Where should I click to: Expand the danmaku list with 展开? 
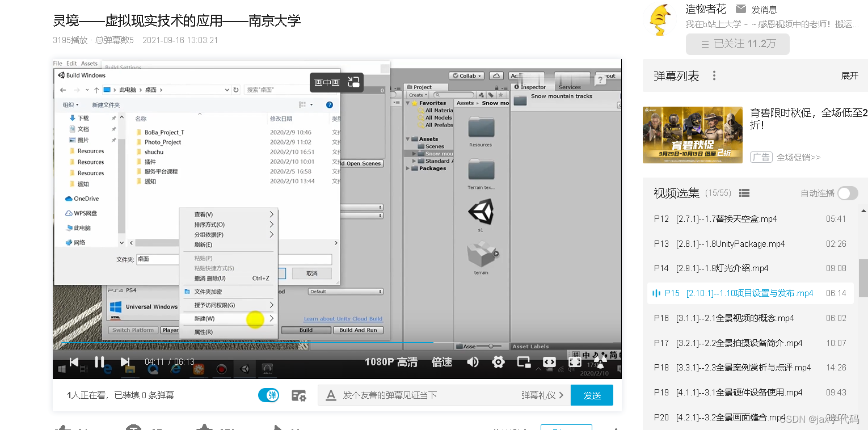click(850, 76)
